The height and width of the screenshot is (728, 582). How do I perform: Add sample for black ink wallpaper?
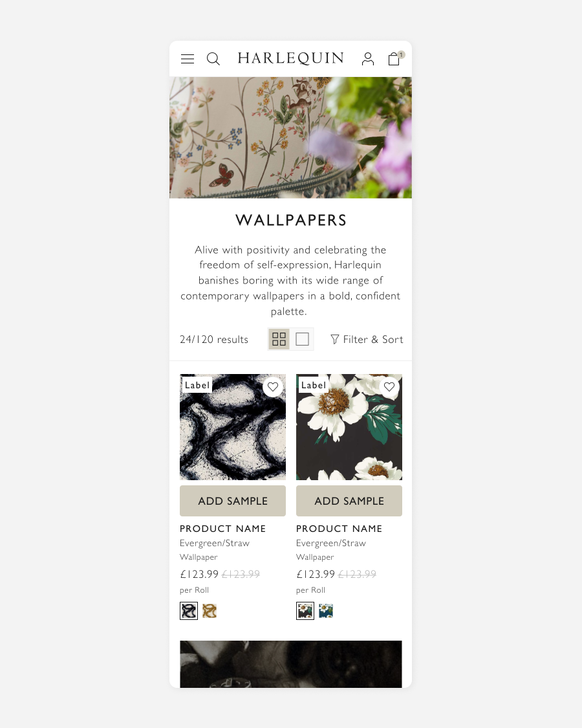click(x=233, y=501)
